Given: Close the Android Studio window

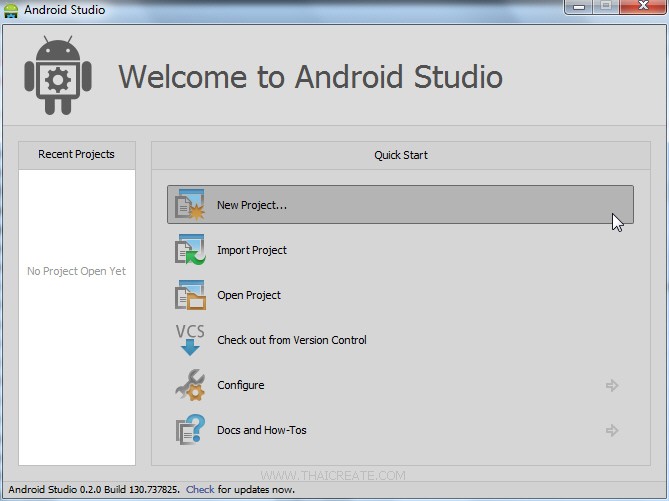Looking at the screenshot, I should click(x=643, y=7).
